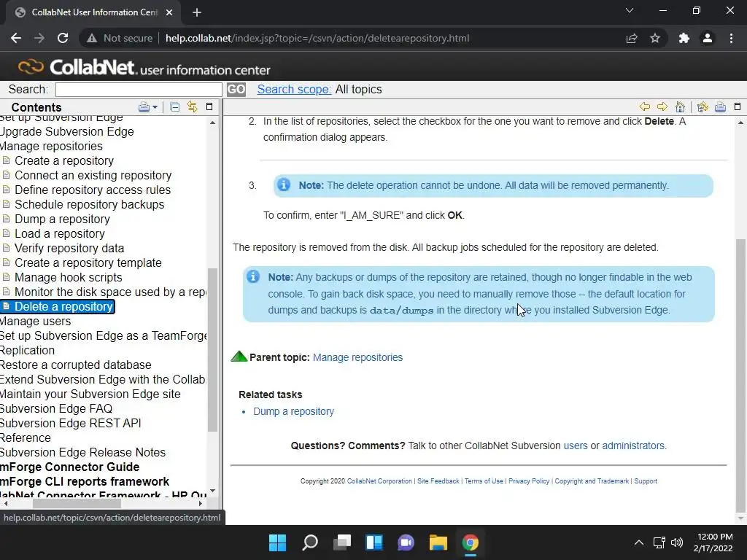Go forward using yellow right arrow

(x=662, y=106)
